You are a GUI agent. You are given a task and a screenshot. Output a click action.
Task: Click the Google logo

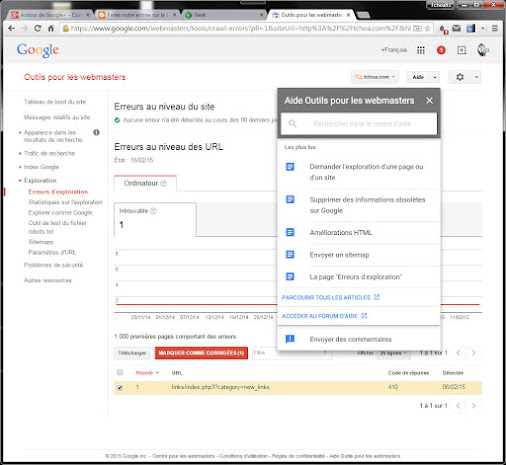(38, 50)
